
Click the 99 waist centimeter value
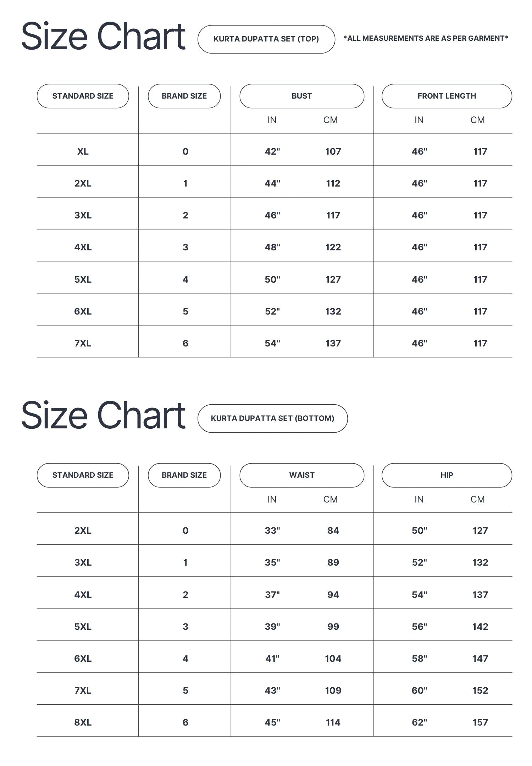(333, 627)
